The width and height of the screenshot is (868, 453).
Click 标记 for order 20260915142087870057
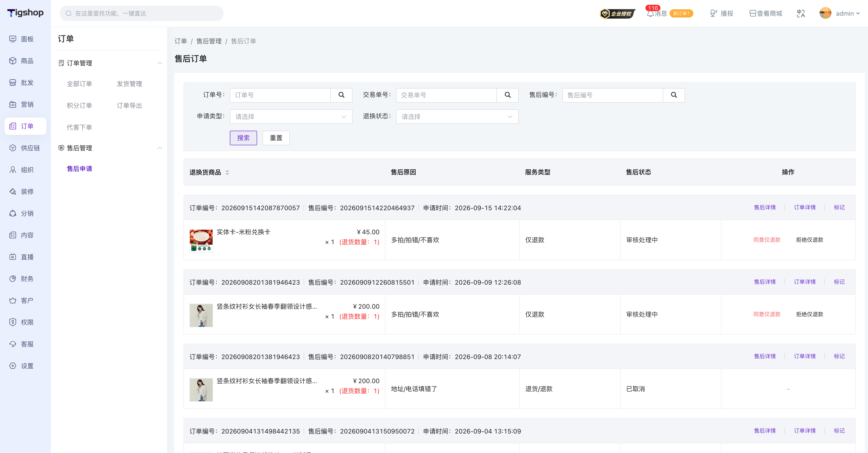coord(839,207)
